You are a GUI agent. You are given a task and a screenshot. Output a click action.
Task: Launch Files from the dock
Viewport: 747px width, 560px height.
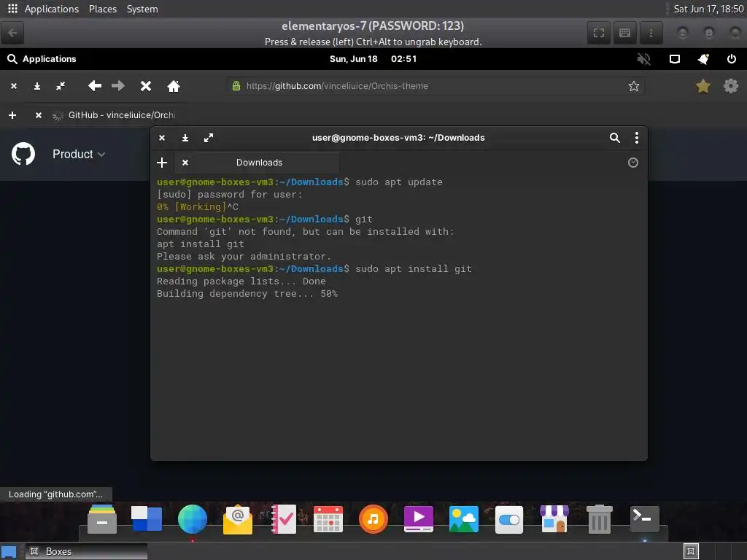tap(102, 519)
